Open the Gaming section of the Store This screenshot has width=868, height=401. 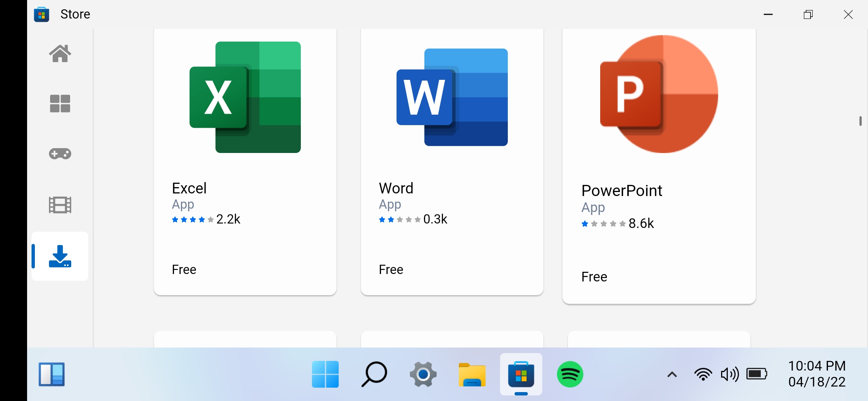[60, 154]
